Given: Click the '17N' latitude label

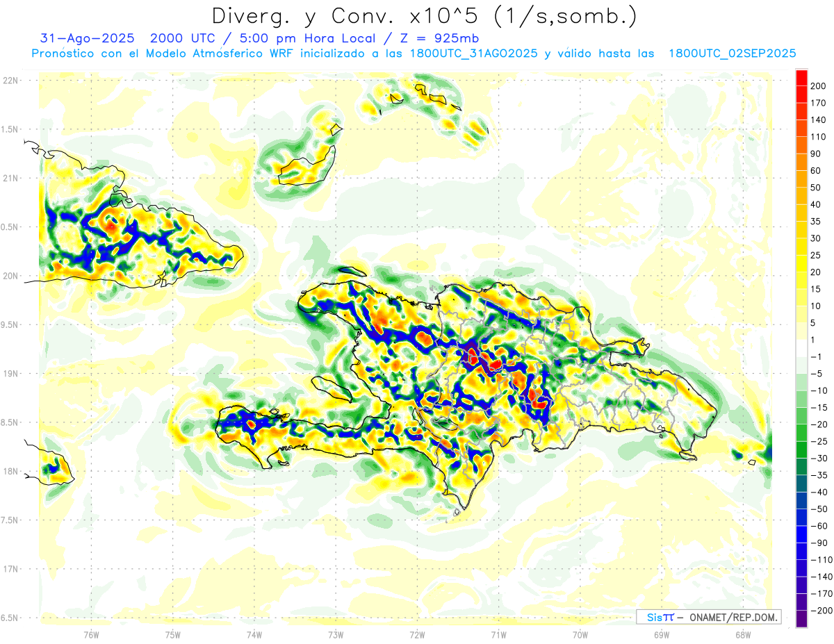Looking at the screenshot, I should pos(11,569).
